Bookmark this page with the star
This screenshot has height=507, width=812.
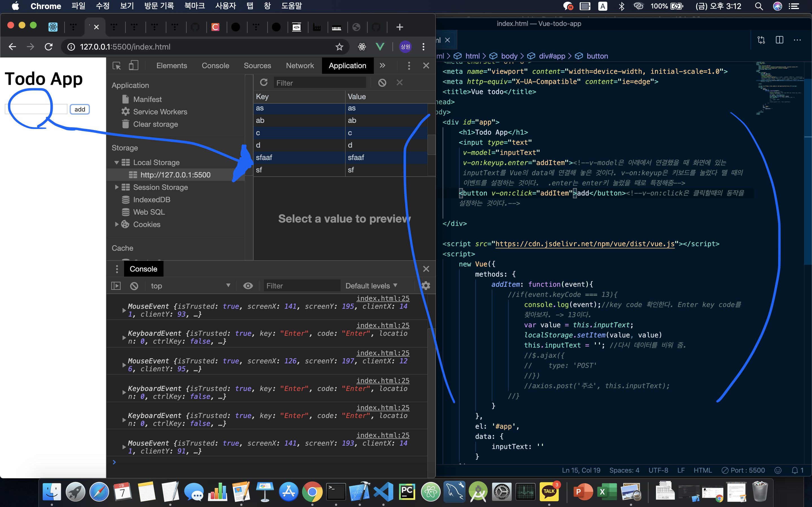pyautogui.click(x=339, y=46)
